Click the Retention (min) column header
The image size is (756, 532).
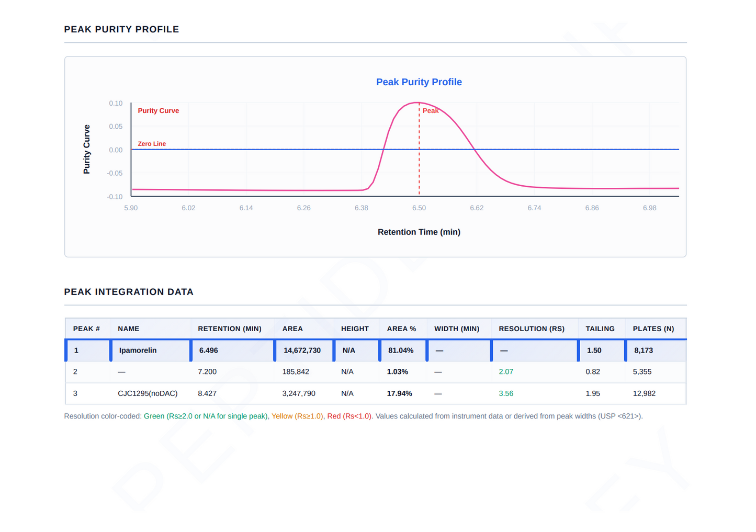230,329
